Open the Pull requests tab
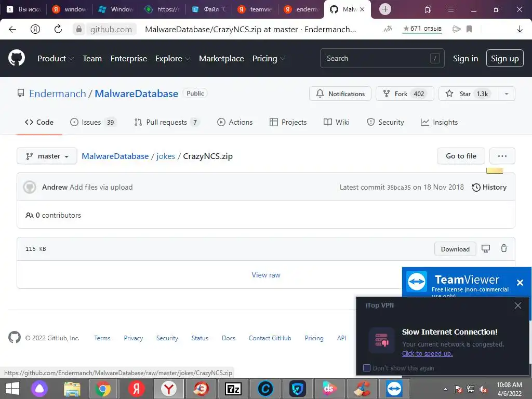 (167, 122)
